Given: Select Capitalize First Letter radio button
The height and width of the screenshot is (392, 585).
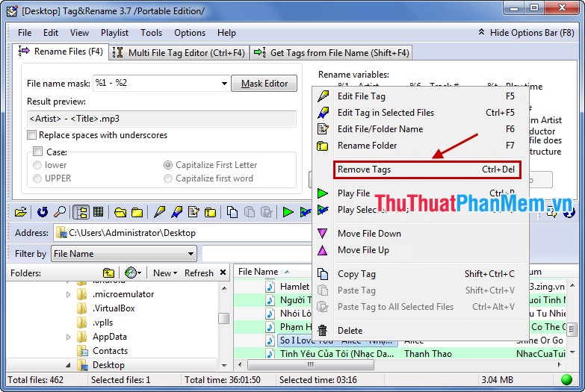Looking at the screenshot, I should coord(168,165).
